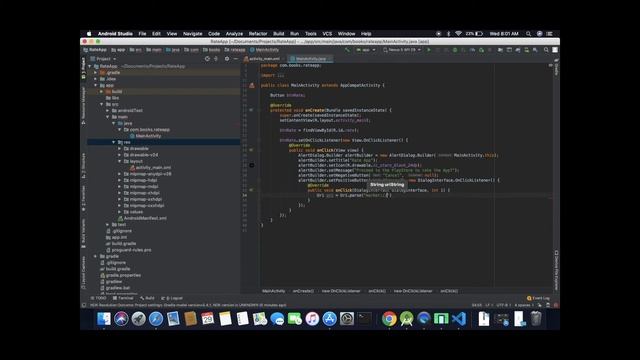Open the Gradle side panel
640x360 pixels.
click(x=556, y=68)
